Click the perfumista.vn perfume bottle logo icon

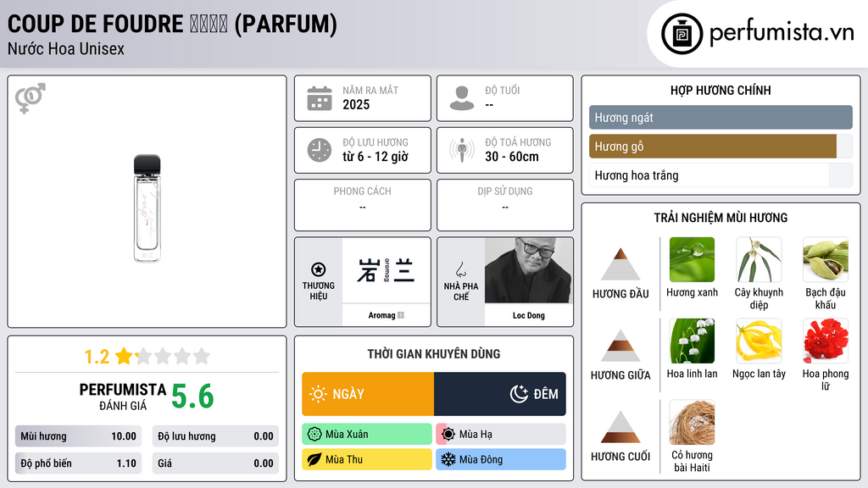coord(682,34)
